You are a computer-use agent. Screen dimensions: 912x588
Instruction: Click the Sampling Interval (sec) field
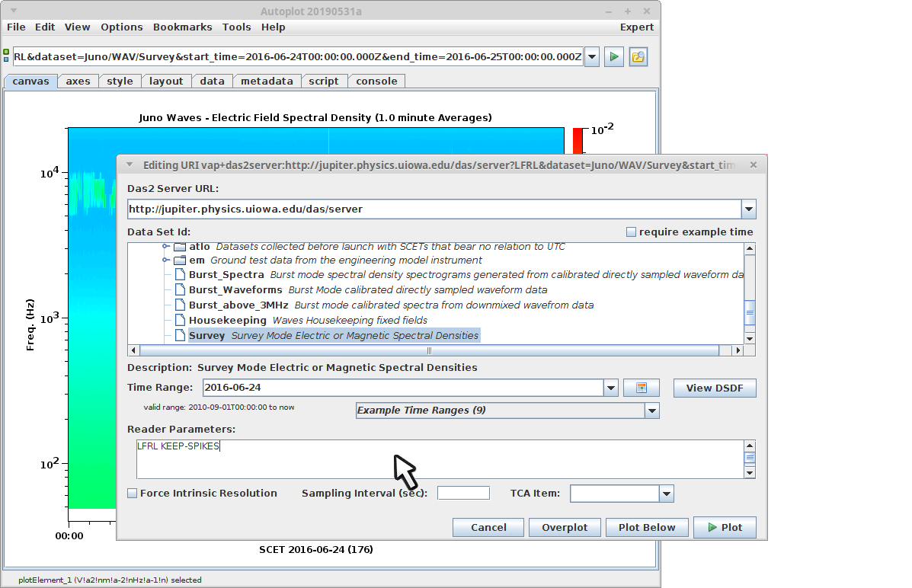(x=463, y=494)
